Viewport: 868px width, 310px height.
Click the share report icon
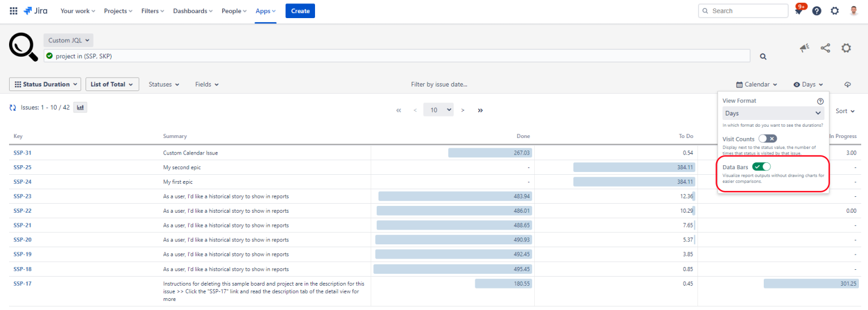(826, 49)
